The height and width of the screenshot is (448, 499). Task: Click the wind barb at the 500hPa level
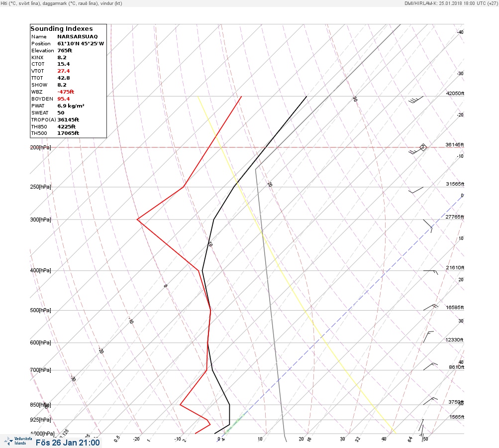430,307
